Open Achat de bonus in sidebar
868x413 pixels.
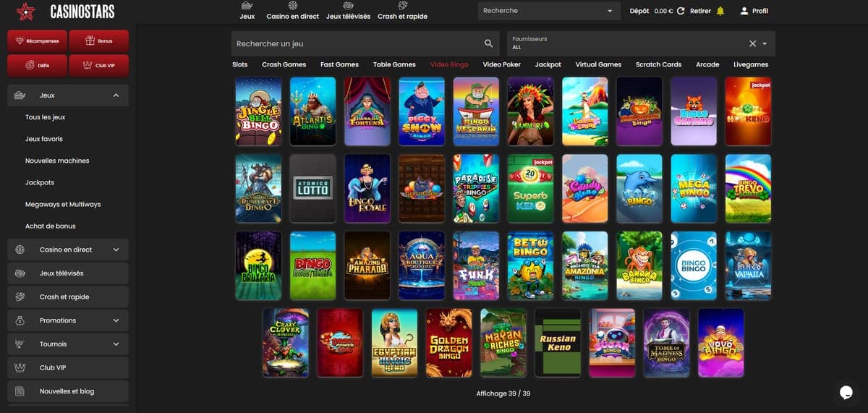click(x=51, y=226)
